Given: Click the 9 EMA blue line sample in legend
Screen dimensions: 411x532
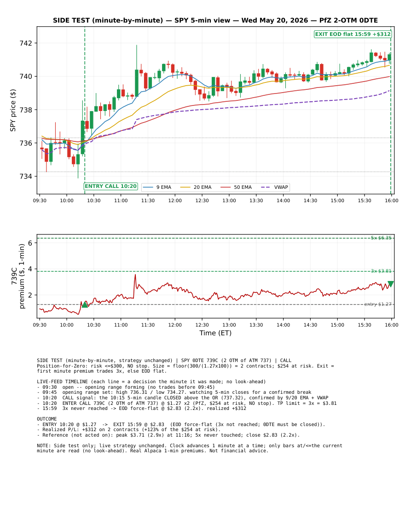Looking at the screenshot, I should (148, 187).
